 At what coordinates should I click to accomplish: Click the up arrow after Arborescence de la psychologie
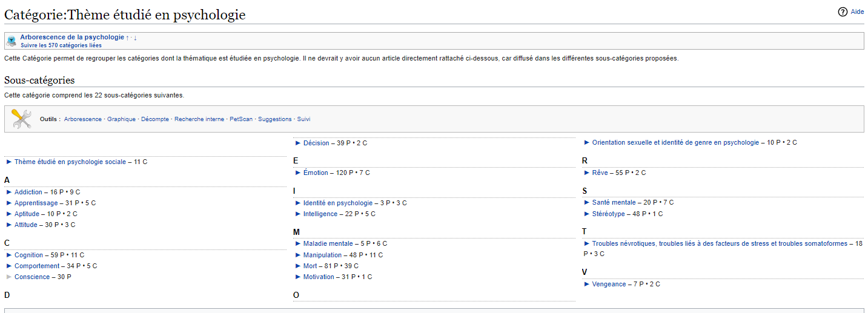click(x=128, y=38)
